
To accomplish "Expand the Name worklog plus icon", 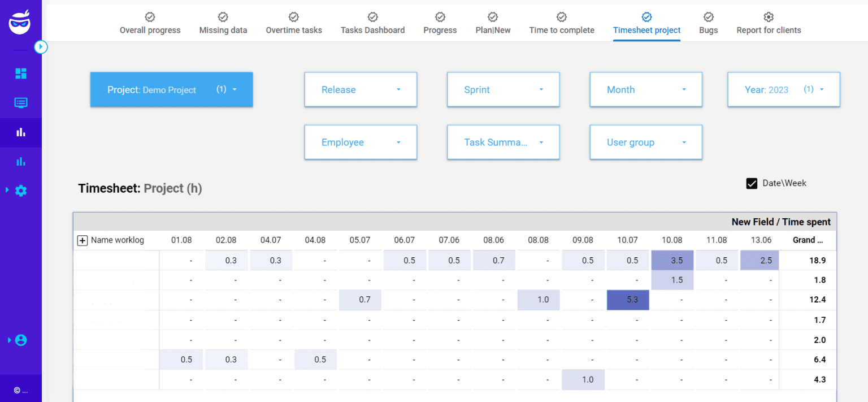I will point(83,240).
